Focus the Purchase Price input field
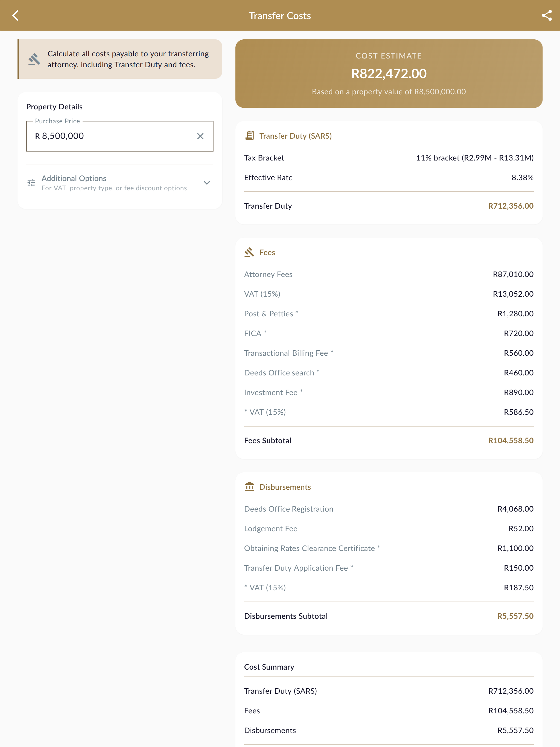This screenshot has height=747, width=560. pyautogui.click(x=119, y=136)
